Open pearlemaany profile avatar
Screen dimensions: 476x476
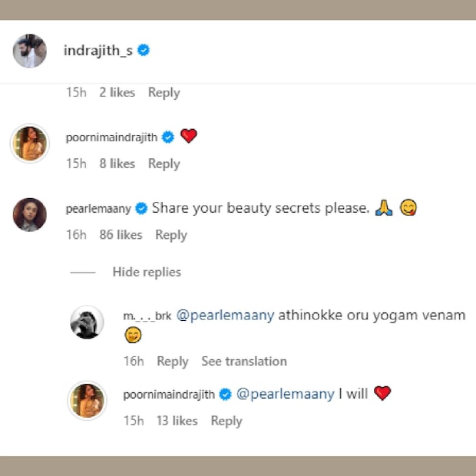click(30, 214)
